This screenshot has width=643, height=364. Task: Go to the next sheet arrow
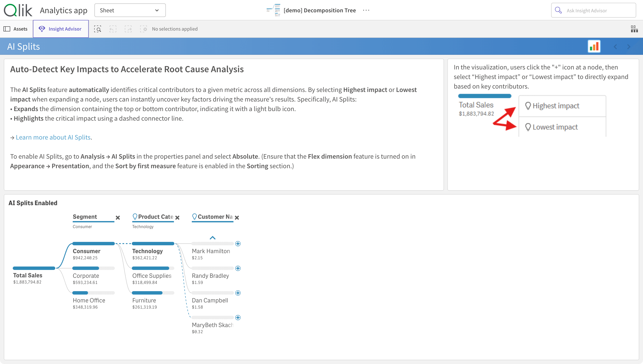pyautogui.click(x=629, y=47)
